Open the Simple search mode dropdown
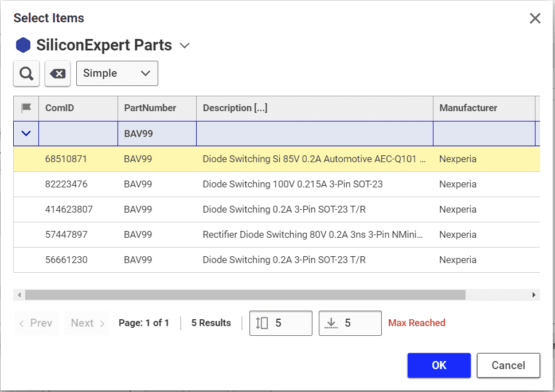The height and width of the screenshot is (392, 555). click(117, 73)
